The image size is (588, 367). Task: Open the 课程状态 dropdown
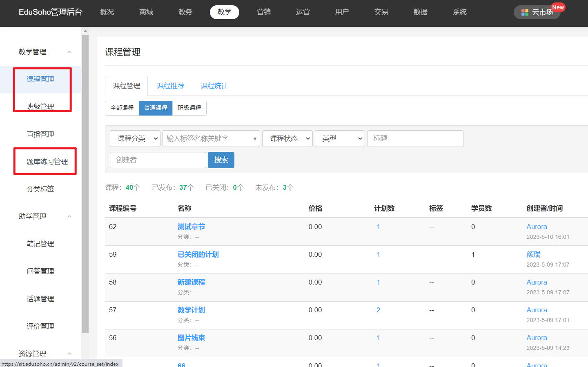pyautogui.click(x=287, y=138)
